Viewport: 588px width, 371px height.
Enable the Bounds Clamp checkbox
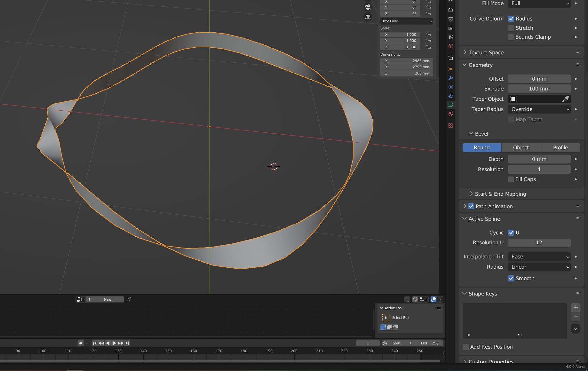click(511, 37)
